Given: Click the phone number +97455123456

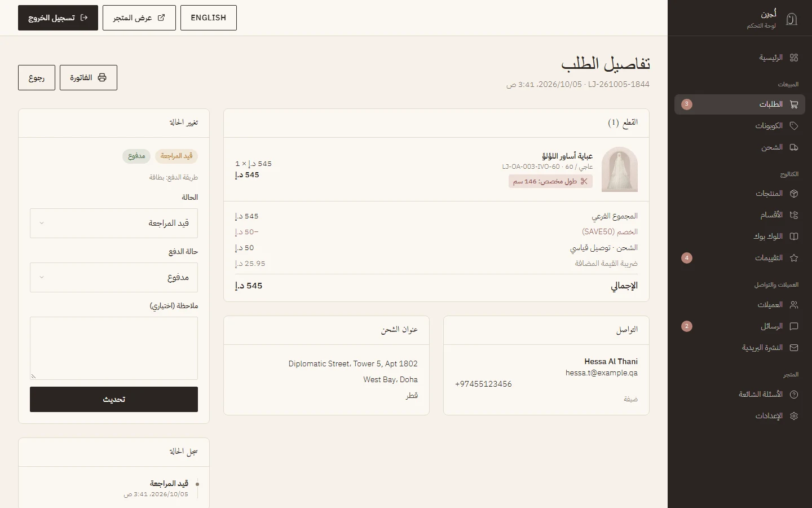Looking at the screenshot, I should (x=483, y=384).
